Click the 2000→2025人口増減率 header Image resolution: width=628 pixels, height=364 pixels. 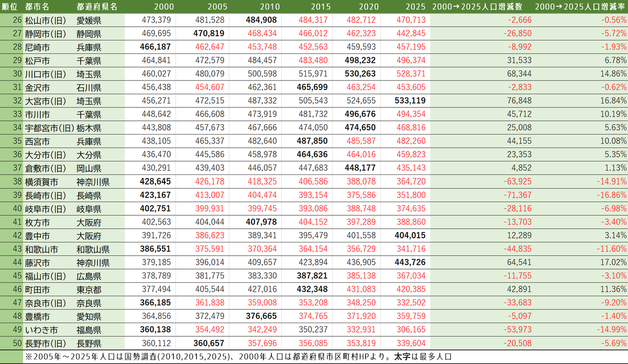(x=580, y=7)
